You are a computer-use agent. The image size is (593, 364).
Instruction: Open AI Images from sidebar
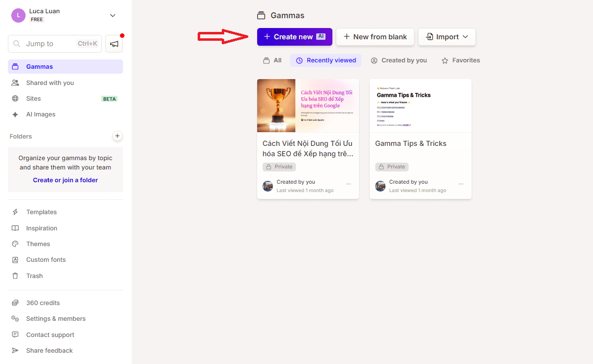click(41, 114)
